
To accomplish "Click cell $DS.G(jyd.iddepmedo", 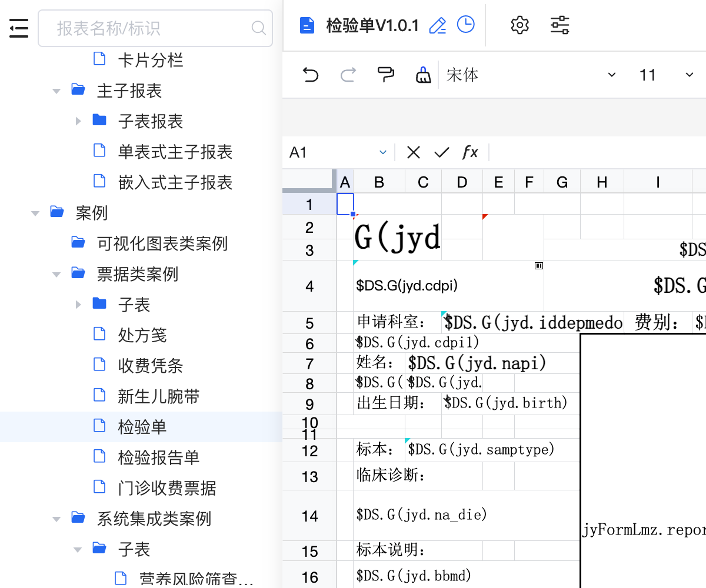I will coord(532,322).
